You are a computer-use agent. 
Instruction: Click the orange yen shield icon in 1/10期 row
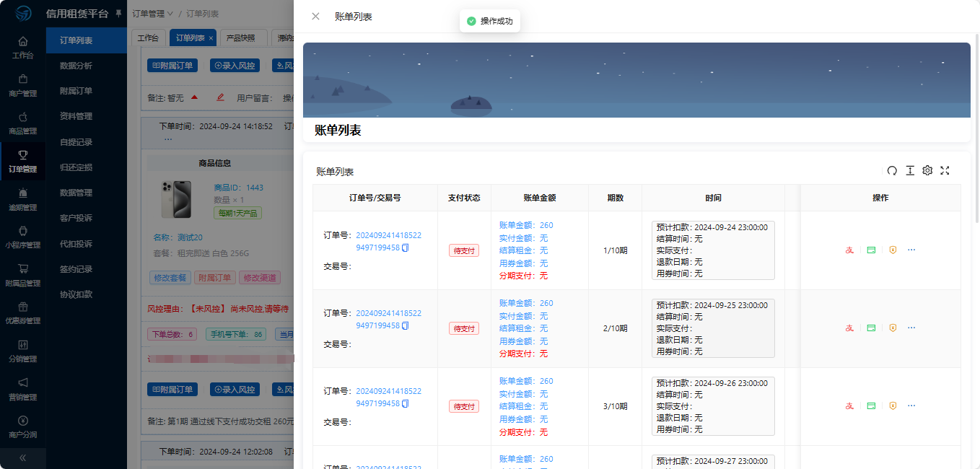(x=893, y=250)
